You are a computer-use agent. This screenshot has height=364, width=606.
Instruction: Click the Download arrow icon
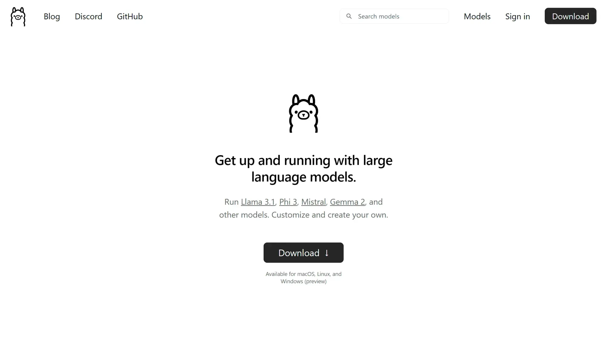(327, 253)
